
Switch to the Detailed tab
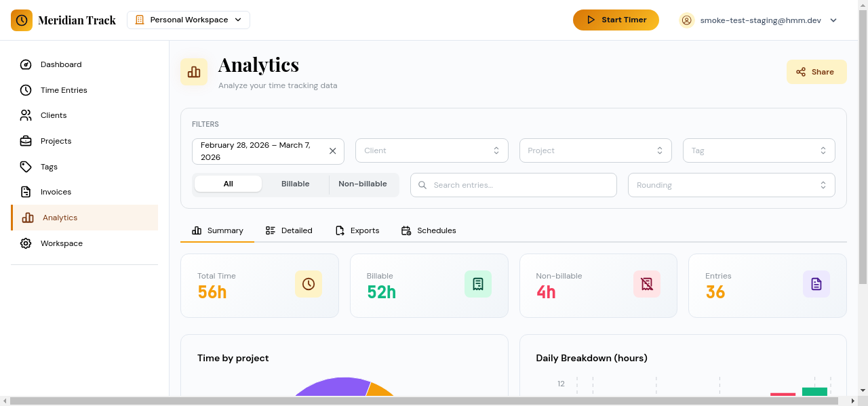(x=289, y=230)
